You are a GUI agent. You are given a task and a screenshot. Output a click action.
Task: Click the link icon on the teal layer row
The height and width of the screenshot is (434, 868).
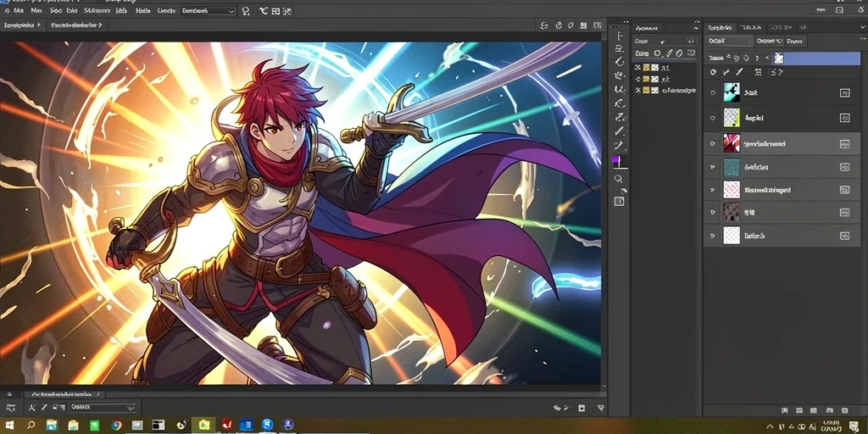point(845,167)
